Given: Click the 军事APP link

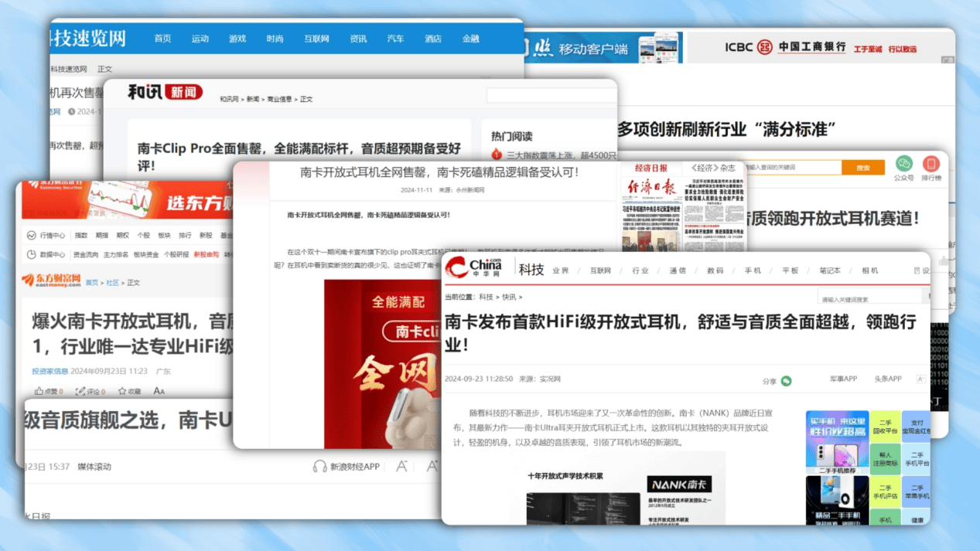Looking at the screenshot, I should pos(843,379).
